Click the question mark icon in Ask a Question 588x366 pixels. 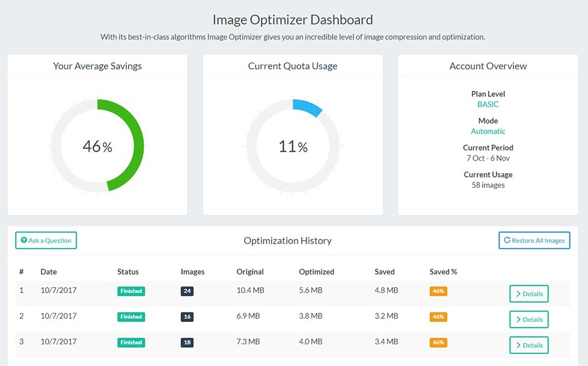pos(24,240)
